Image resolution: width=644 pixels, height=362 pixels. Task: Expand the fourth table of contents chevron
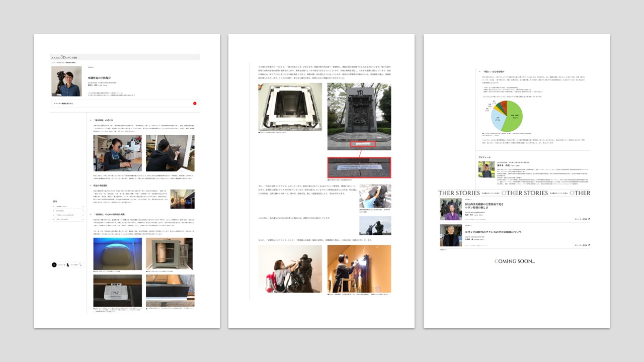pyautogui.click(x=83, y=219)
